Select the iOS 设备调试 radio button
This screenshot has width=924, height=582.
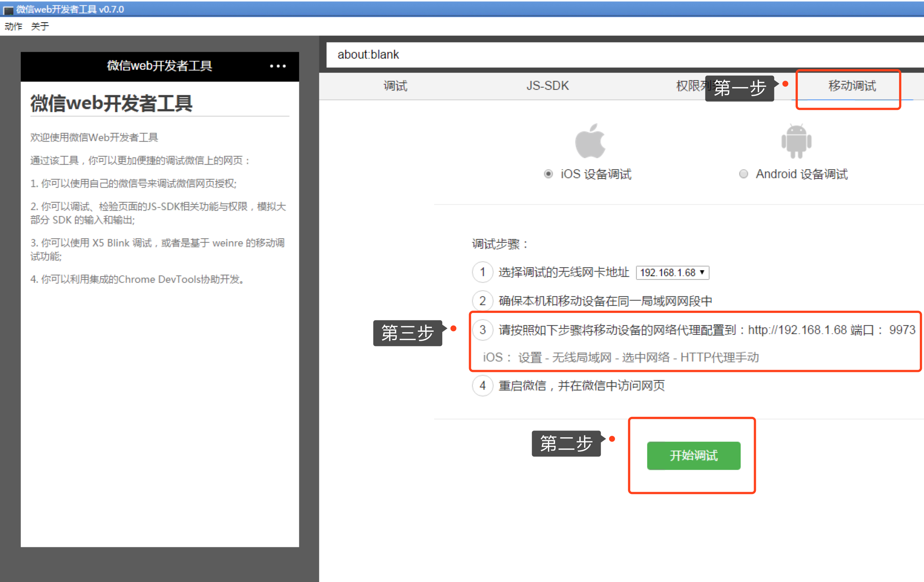[x=548, y=174]
